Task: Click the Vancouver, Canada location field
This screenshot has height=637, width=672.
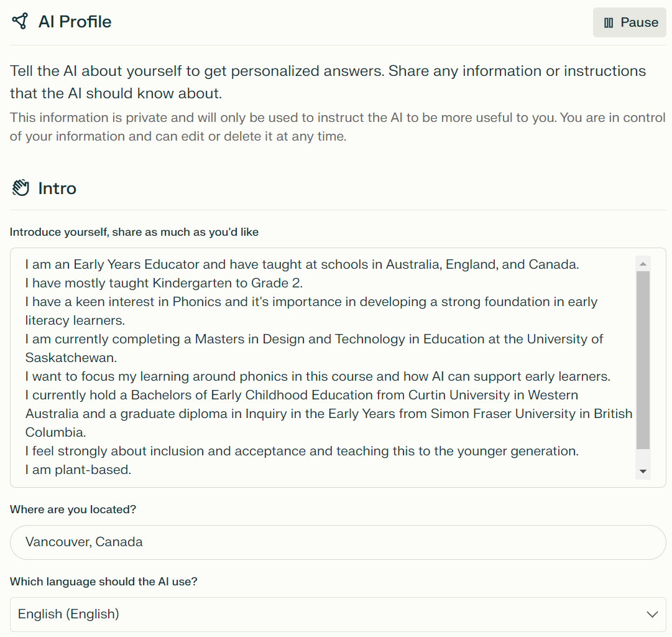Action: pos(338,542)
